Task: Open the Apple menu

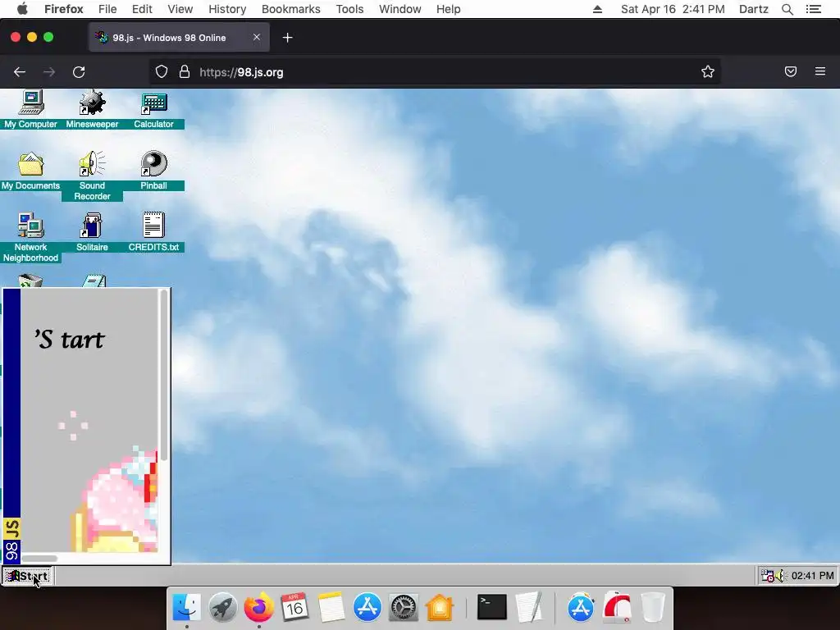Action: (x=22, y=9)
